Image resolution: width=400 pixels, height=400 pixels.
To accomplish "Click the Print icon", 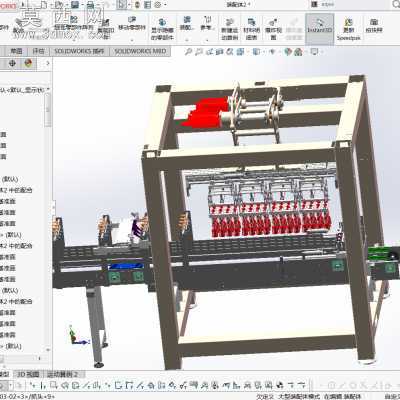I will click(x=91, y=5).
